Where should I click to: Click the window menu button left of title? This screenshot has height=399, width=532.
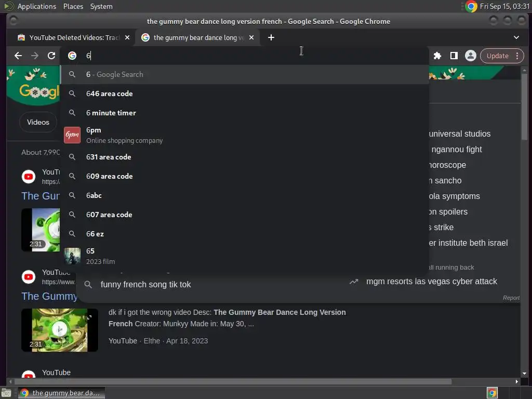pyautogui.click(x=13, y=21)
